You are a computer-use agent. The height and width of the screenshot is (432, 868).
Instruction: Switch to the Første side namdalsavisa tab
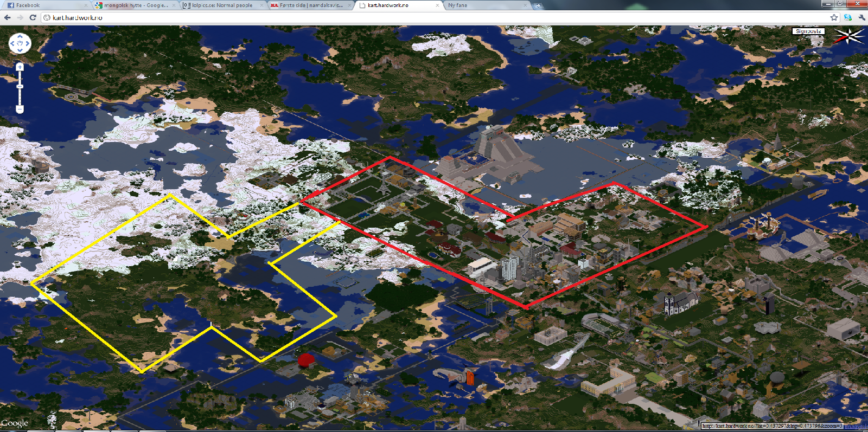[x=311, y=5]
